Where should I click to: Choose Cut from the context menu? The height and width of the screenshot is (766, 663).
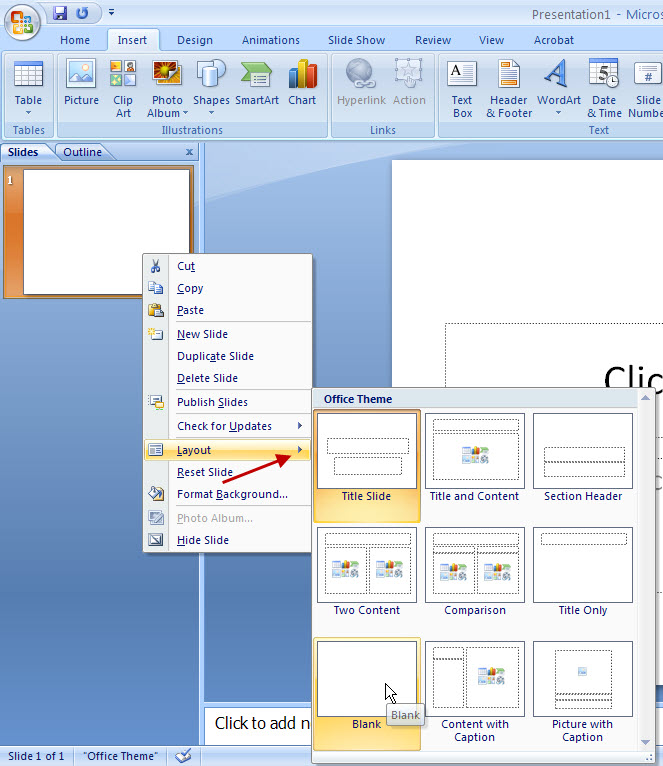coord(228,266)
